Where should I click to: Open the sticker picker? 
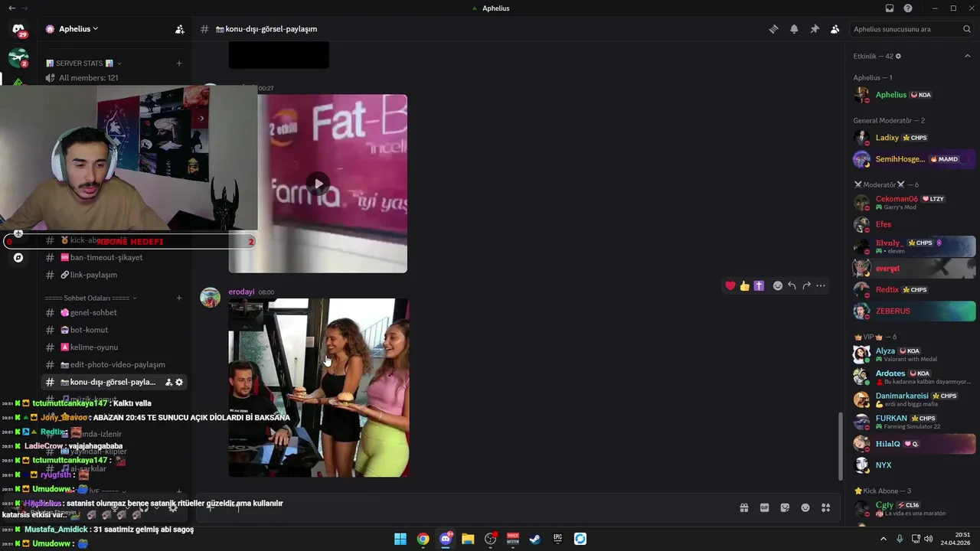[785, 507]
